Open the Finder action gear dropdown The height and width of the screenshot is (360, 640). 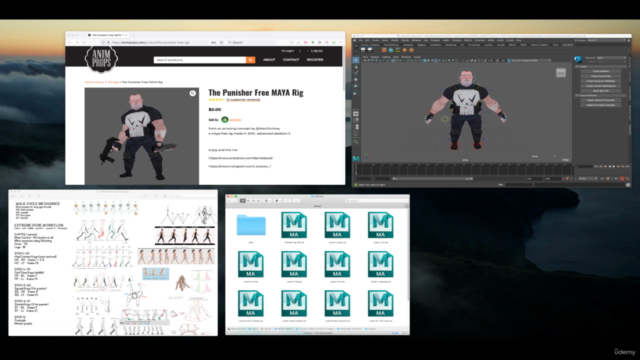point(278,201)
